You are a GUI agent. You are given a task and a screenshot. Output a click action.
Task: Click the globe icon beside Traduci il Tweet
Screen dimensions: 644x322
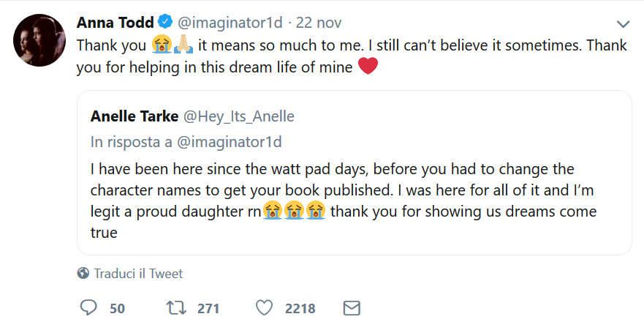pyautogui.click(x=83, y=273)
